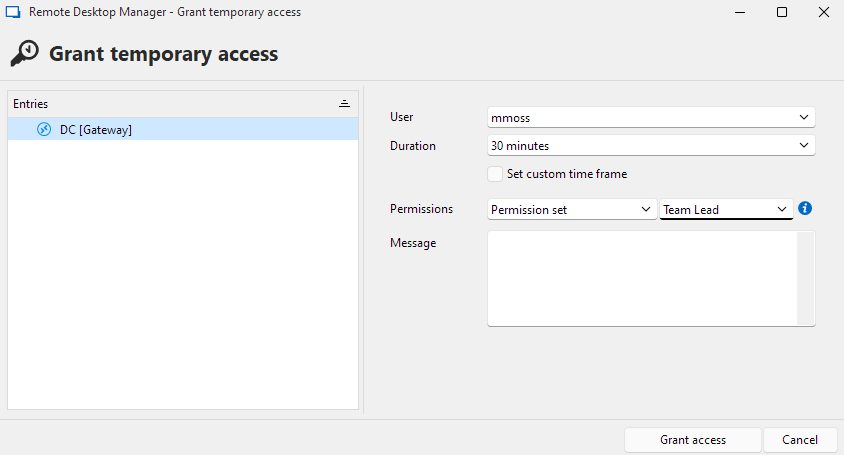Expand the Team Lead permission dropdown

726,209
